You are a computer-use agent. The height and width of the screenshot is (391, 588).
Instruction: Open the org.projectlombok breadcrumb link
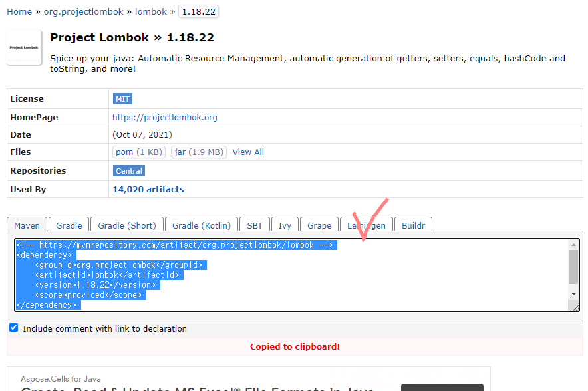point(83,11)
